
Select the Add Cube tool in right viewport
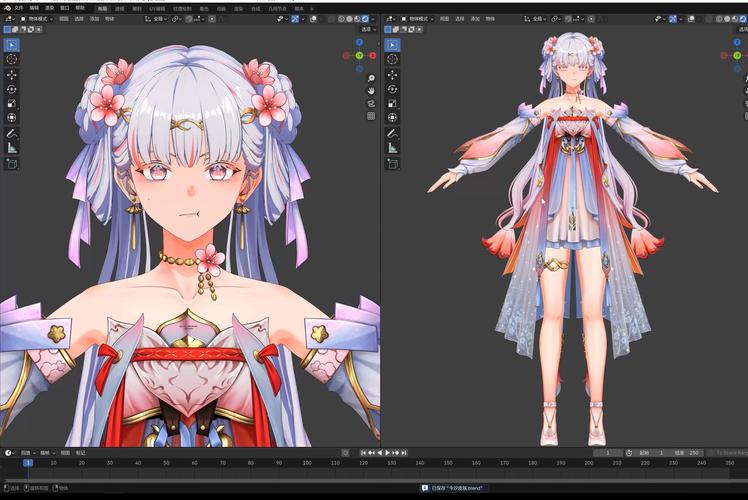coord(392,164)
